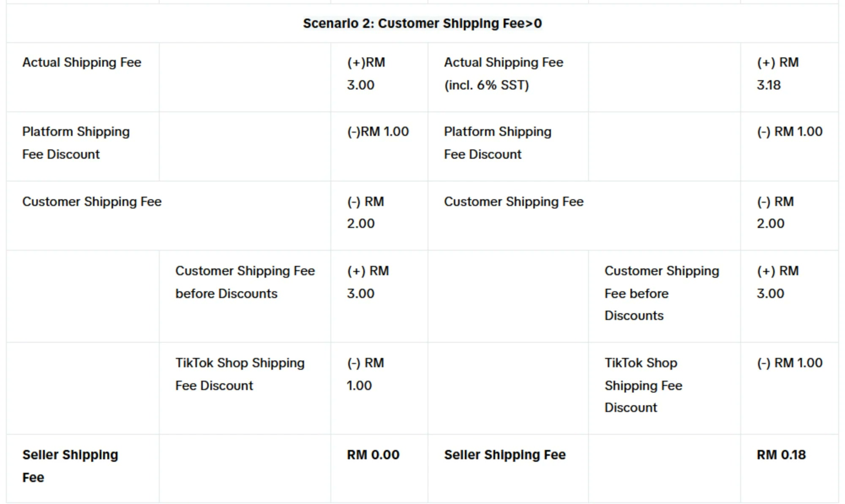This screenshot has height=504, width=845.
Task: Click the right Platform Shipping Fee Discount label
Action: [x=498, y=143]
